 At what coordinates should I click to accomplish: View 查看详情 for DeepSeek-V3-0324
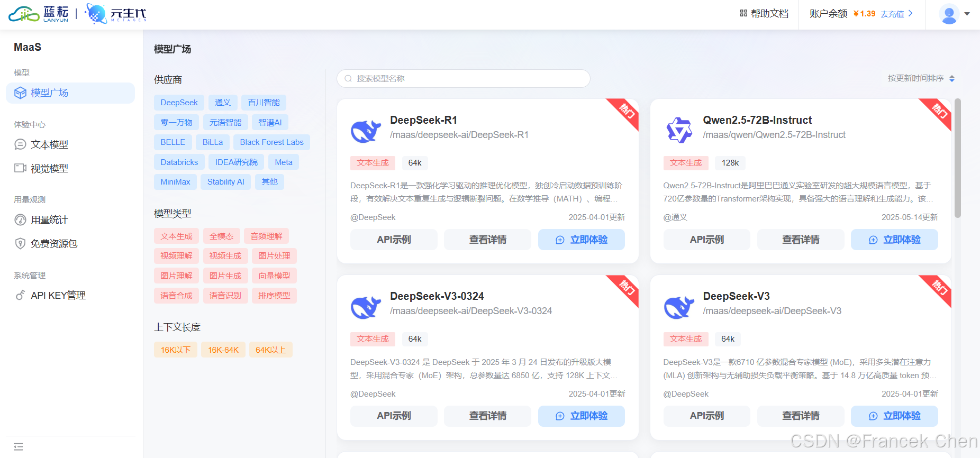tap(487, 416)
